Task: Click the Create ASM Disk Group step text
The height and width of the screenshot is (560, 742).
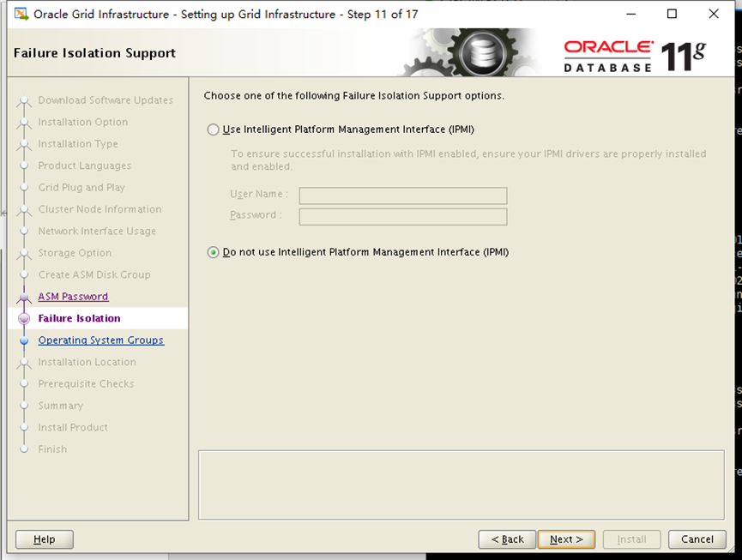Action: 94,274
